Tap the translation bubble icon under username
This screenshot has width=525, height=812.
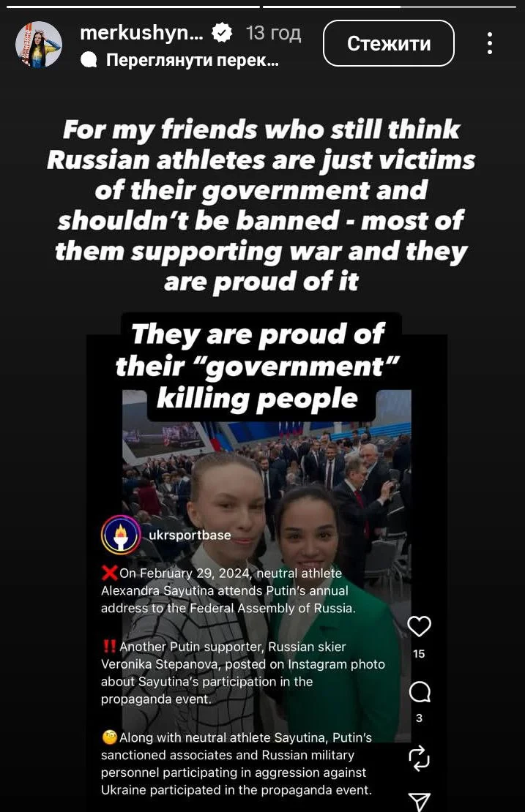(x=89, y=61)
